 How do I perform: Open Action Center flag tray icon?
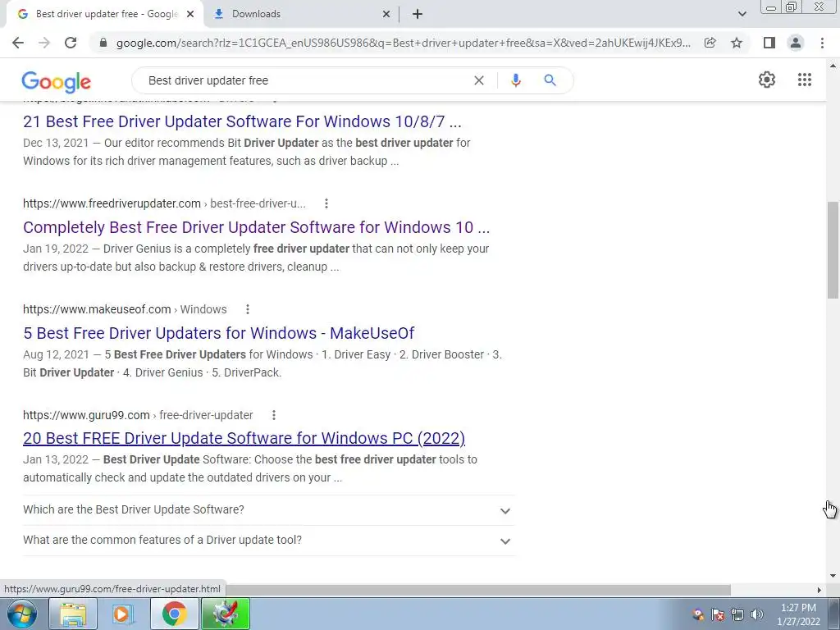[718, 614]
